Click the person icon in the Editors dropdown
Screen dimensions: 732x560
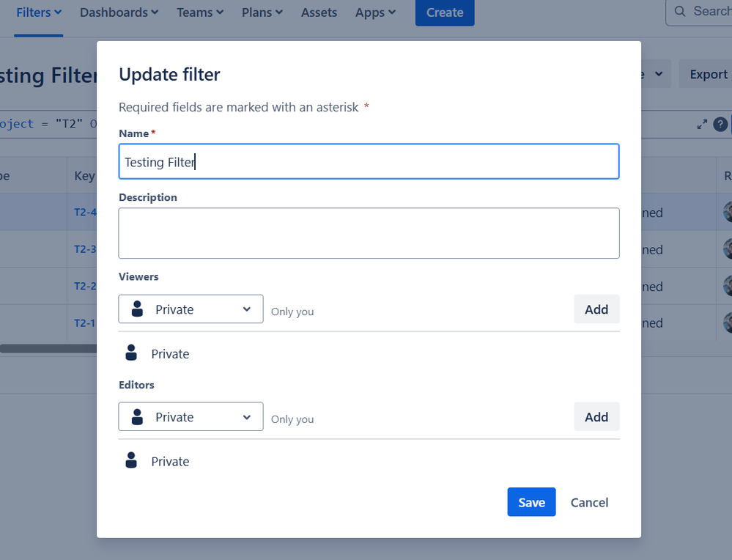click(x=137, y=416)
